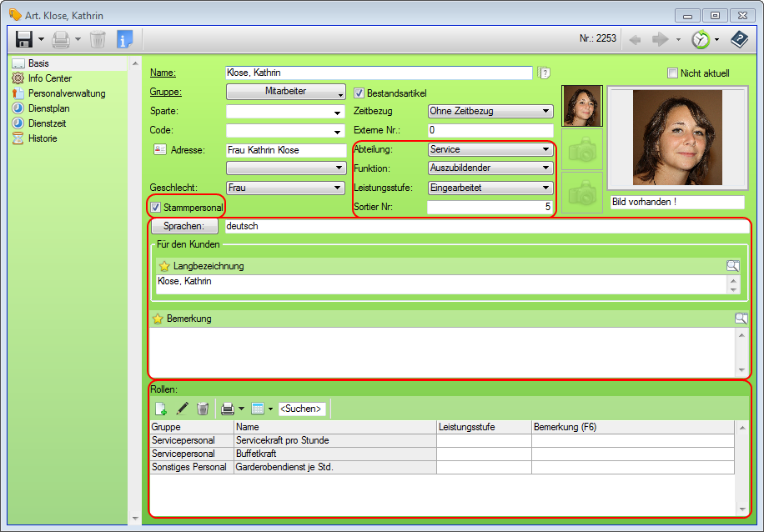Toggle the Stammpersonal checkbox
Image resolution: width=764 pixels, height=532 pixels.
(x=156, y=207)
